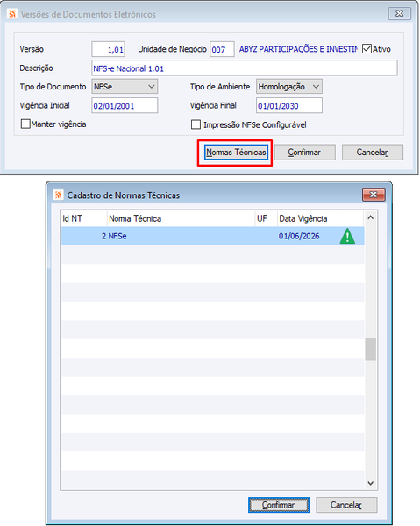The width and height of the screenshot is (420, 526).
Task: Click Confirmar in Versões de Documentos window
Action: (304, 153)
